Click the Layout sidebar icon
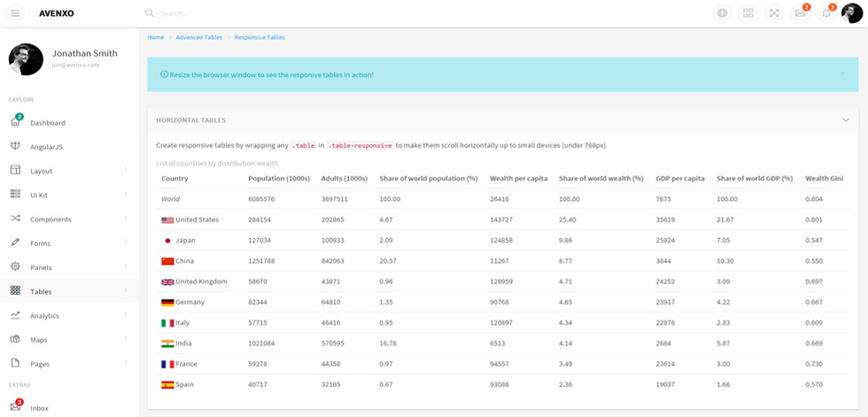The width and height of the screenshot is (868, 417). 15,170
